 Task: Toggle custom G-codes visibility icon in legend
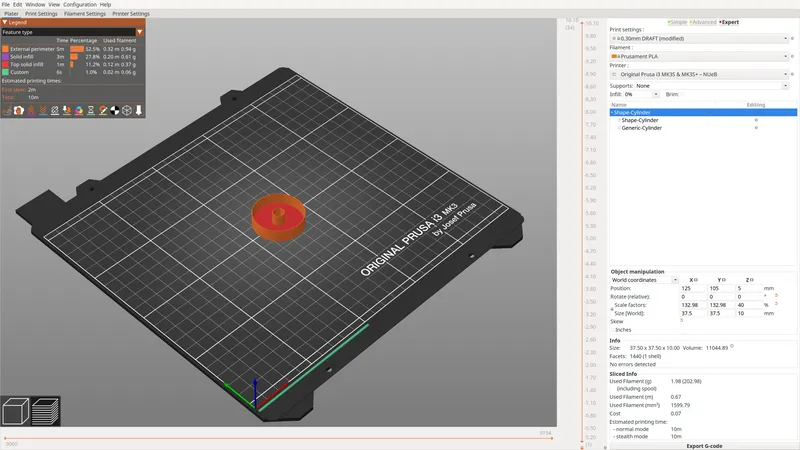pos(103,110)
